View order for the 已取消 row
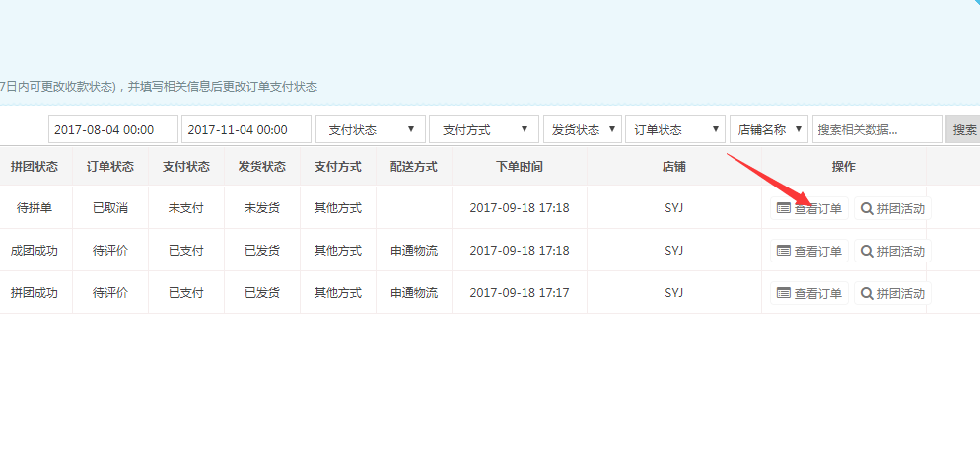This screenshot has height=449, width=980. point(809,208)
